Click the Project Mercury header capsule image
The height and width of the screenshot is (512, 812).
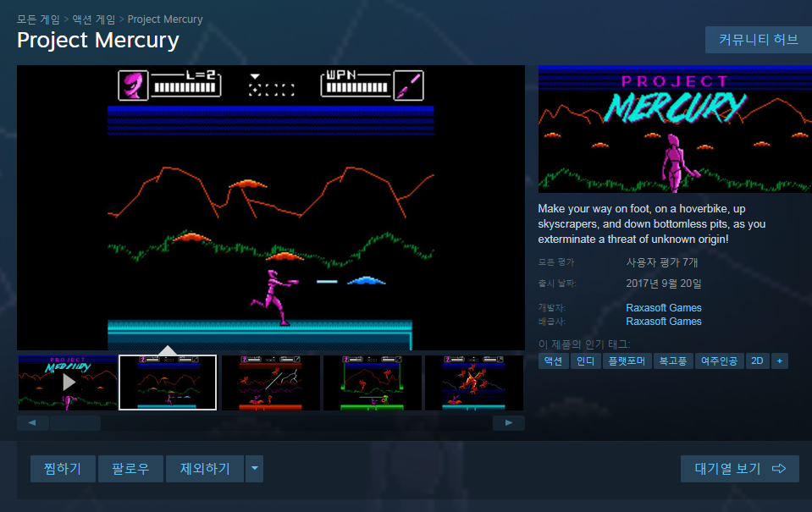[676, 129]
